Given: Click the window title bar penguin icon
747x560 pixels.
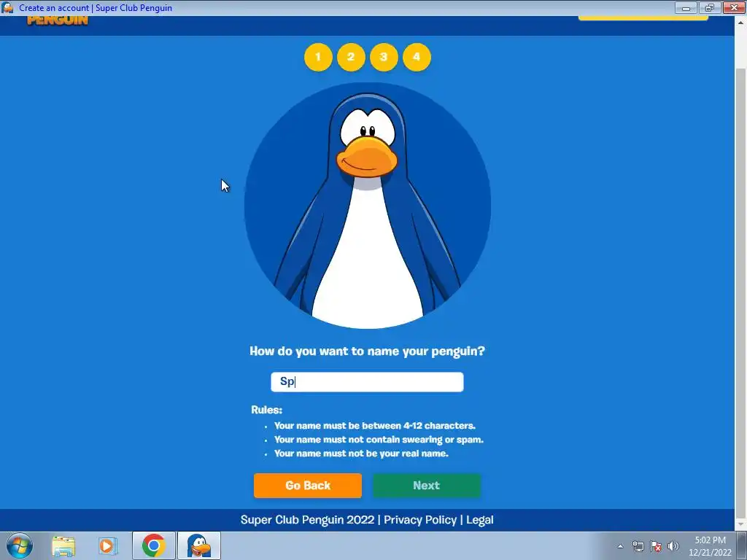Looking at the screenshot, I should (7, 7).
